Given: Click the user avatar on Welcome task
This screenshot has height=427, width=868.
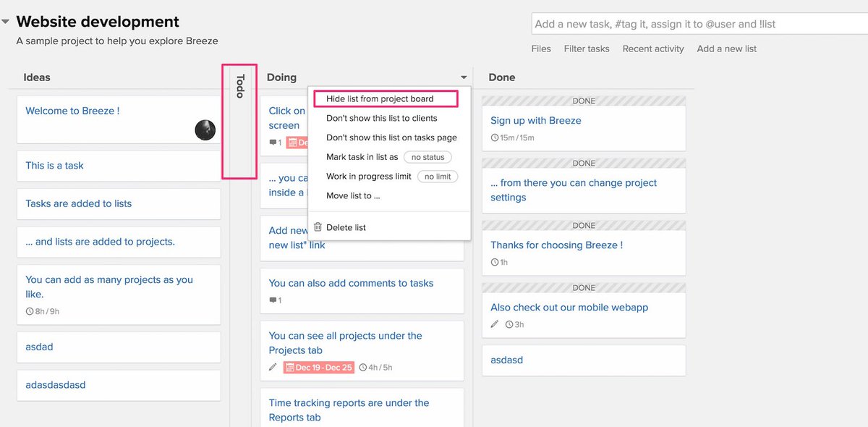Looking at the screenshot, I should [205, 130].
